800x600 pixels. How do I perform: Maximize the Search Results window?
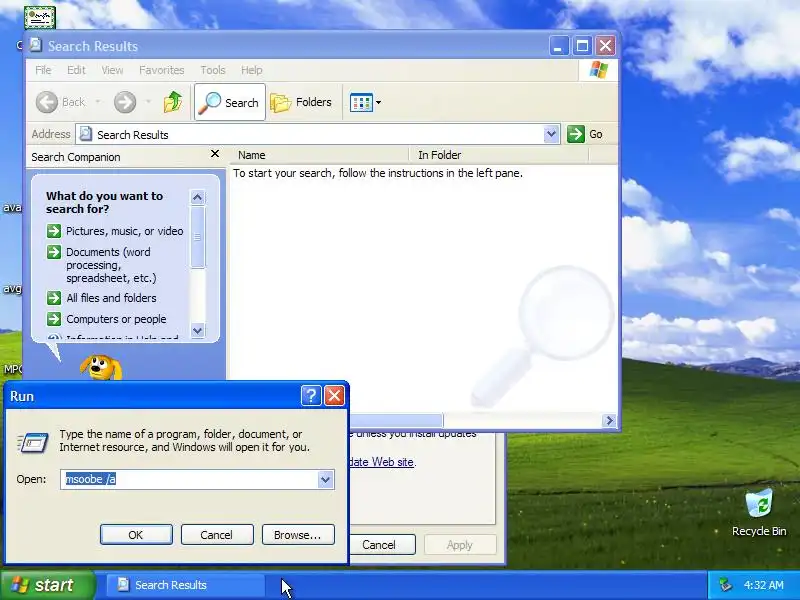pyautogui.click(x=582, y=46)
